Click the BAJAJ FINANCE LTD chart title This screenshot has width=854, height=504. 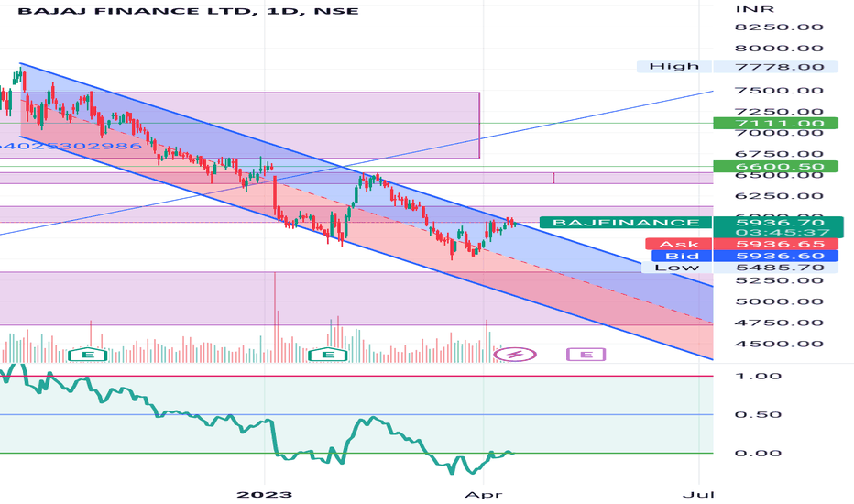(188, 11)
